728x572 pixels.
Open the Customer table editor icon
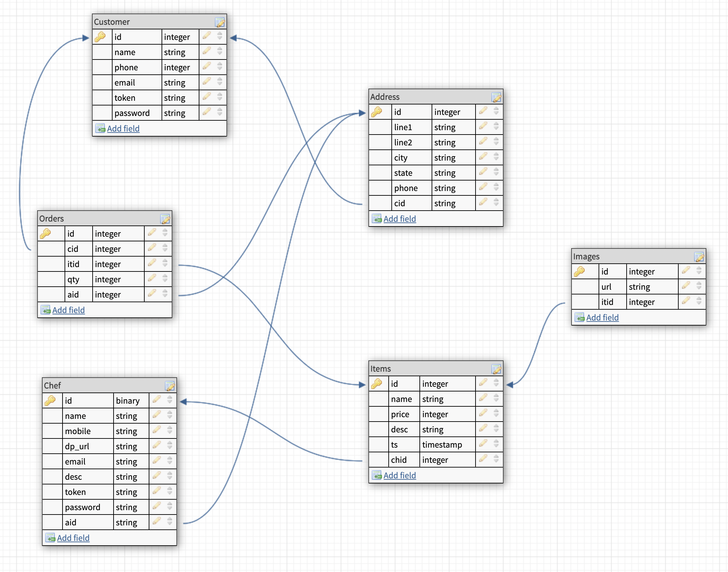220,23
